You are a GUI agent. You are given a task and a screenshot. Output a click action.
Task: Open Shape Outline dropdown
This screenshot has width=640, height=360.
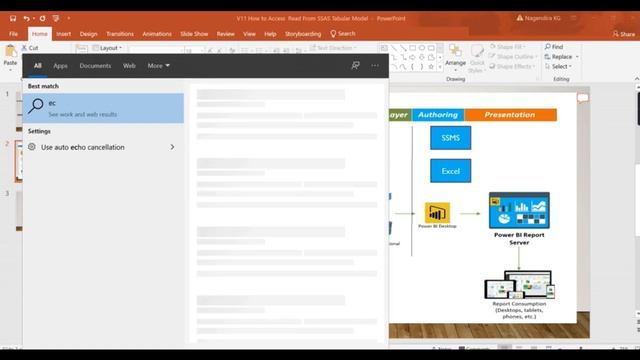[513, 57]
